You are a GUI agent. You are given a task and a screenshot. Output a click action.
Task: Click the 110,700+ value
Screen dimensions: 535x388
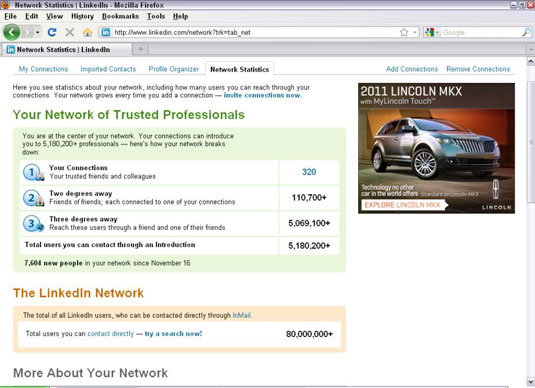pyautogui.click(x=309, y=198)
